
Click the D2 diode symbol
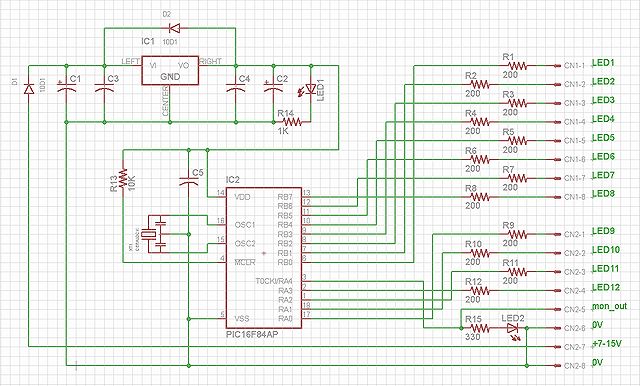point(175,28)
